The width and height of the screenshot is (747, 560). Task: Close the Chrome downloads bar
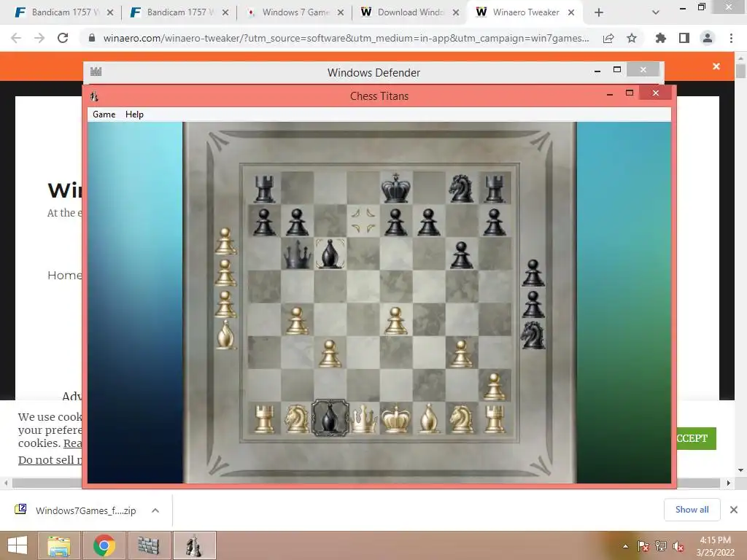point(734,510)
